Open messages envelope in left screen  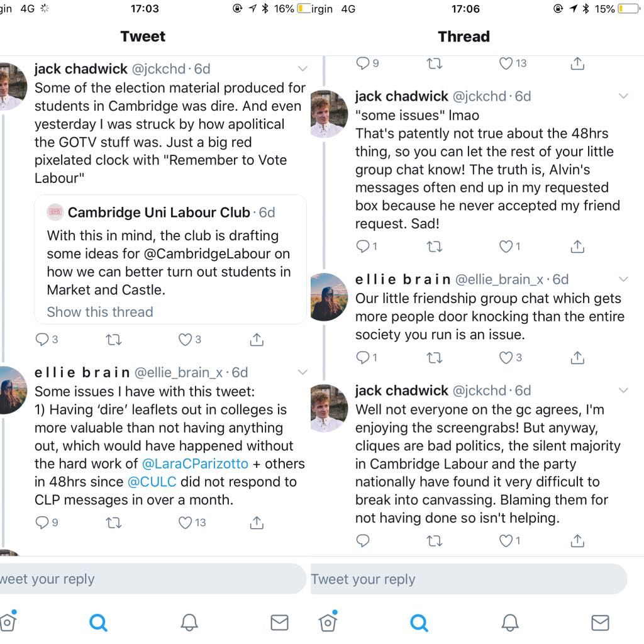point(279,622)
